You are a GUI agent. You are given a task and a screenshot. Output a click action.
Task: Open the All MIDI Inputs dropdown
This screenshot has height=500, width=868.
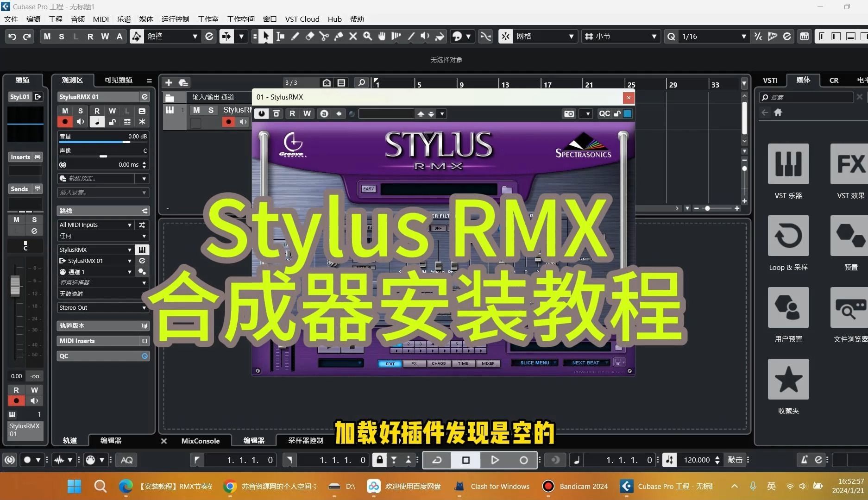point(95,225)
